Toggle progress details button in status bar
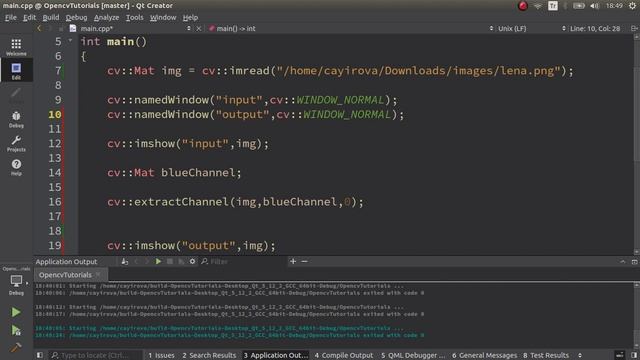 pyautogui.click(x=620, y=355)
